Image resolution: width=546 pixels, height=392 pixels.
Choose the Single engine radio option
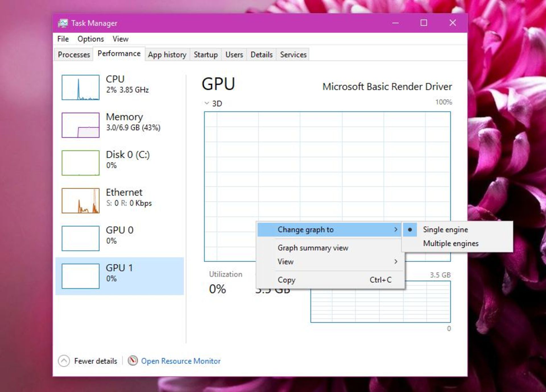tap(445, 230)
